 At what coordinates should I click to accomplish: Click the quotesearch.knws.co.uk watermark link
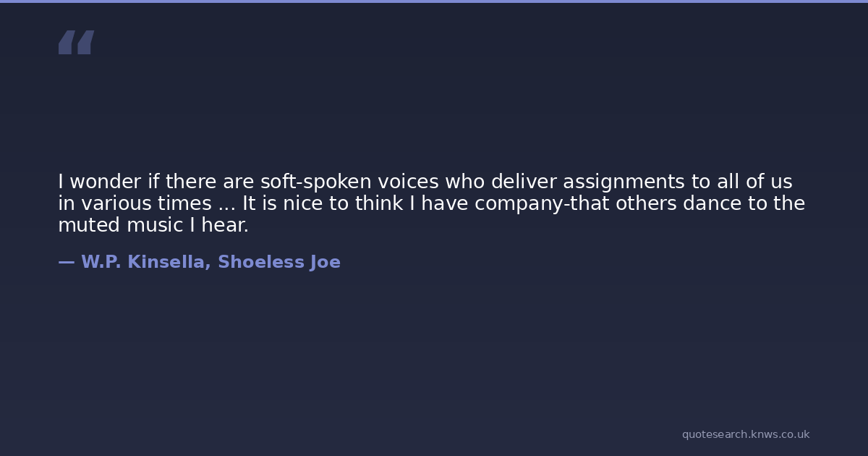(745, 434)
